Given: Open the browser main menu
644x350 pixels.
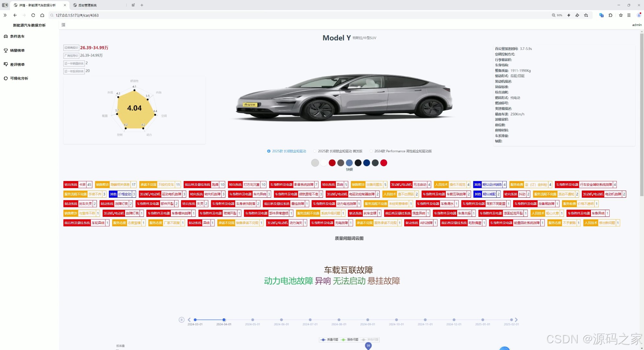Looking at the screenshot, I should (629, 15).
